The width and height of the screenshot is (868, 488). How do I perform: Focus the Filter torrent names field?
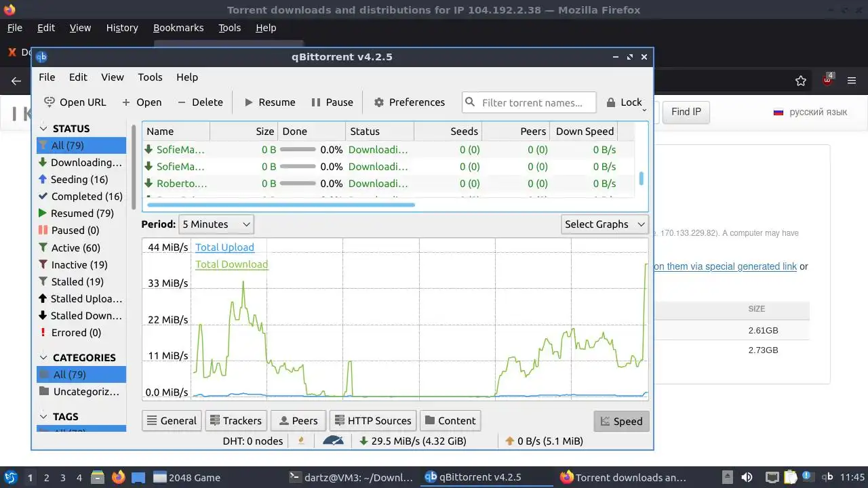point(529,102)
